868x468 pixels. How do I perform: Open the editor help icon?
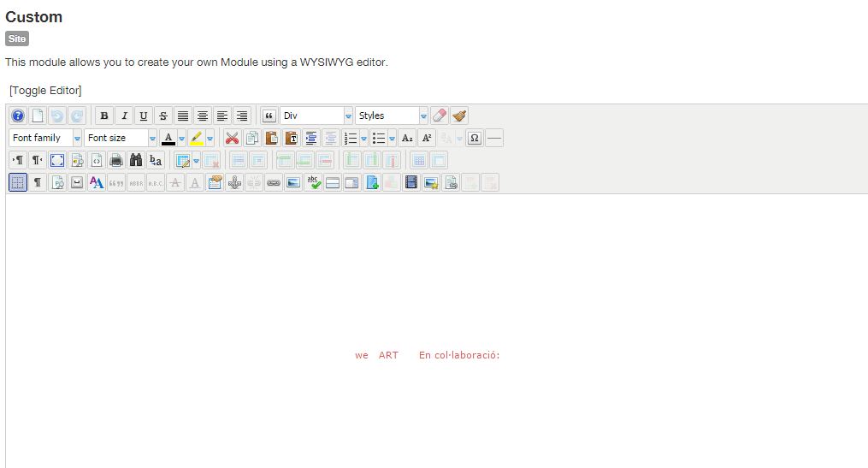(x=18, y=116)
